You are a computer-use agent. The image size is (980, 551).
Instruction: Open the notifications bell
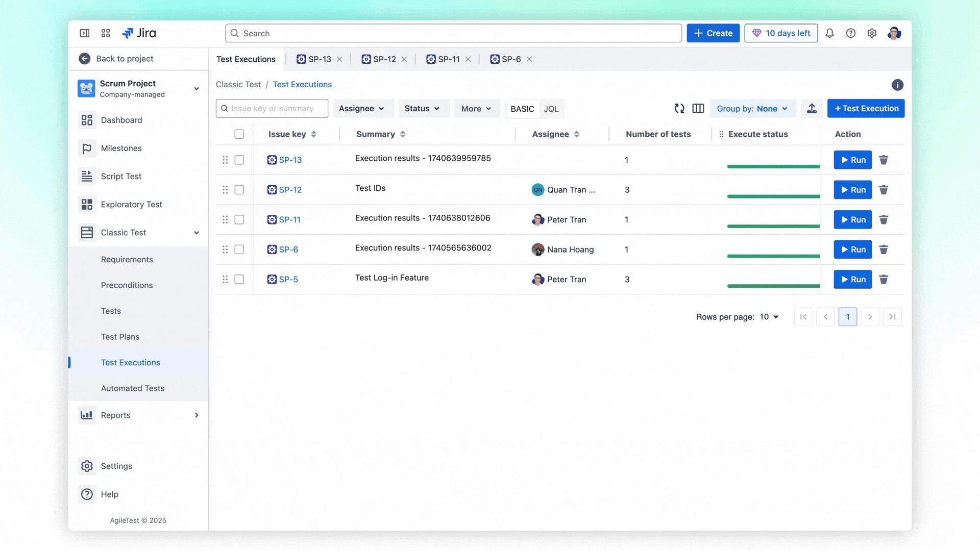coord(829,33)
